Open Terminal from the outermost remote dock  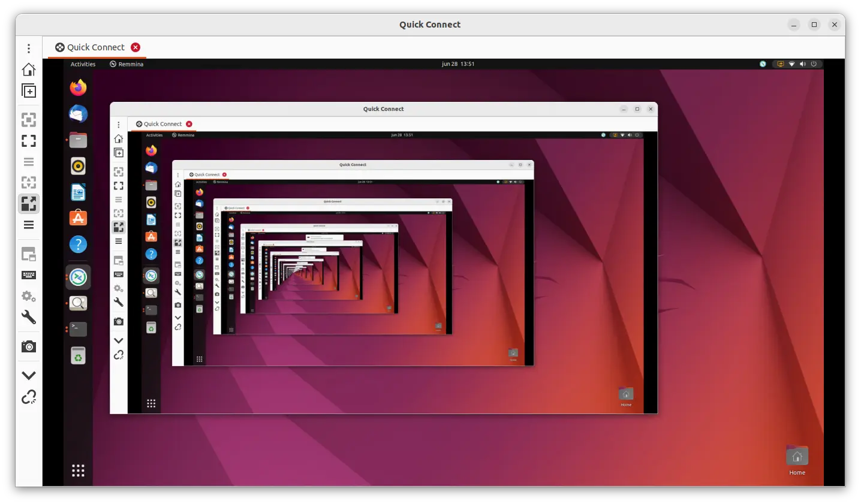point(78,329)
